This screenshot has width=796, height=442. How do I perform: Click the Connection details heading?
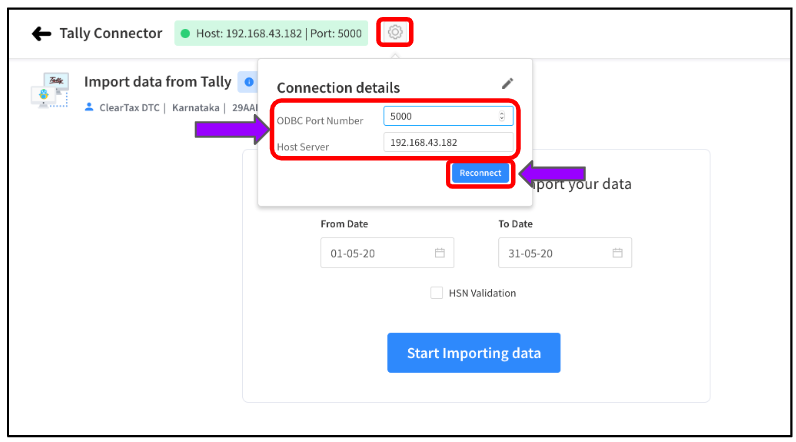click(x=338, y=88)
